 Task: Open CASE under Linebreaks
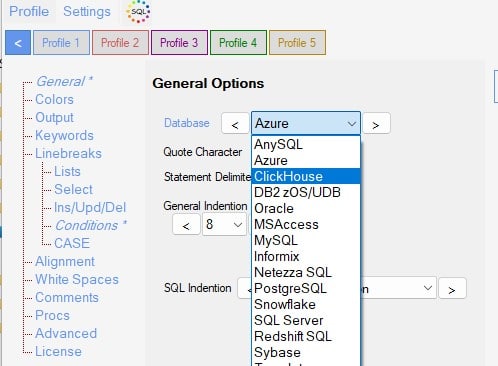coord(72,243)
